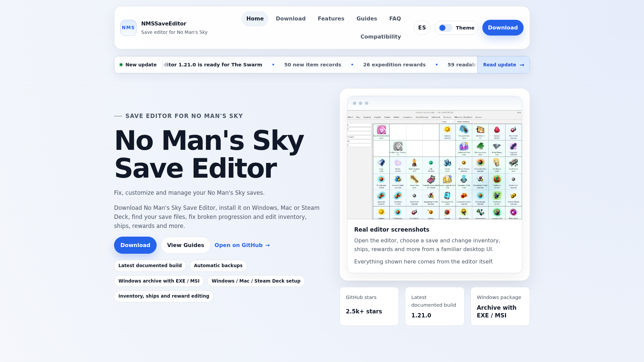Screen dimensions: 644x362
Task: Select Guides in the top navigation
Action: tap(367, 19)
